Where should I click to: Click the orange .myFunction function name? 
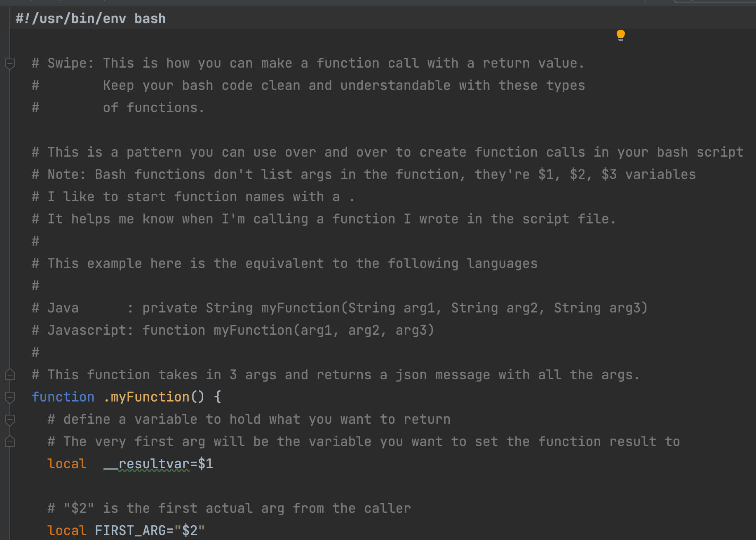point(146,397)
